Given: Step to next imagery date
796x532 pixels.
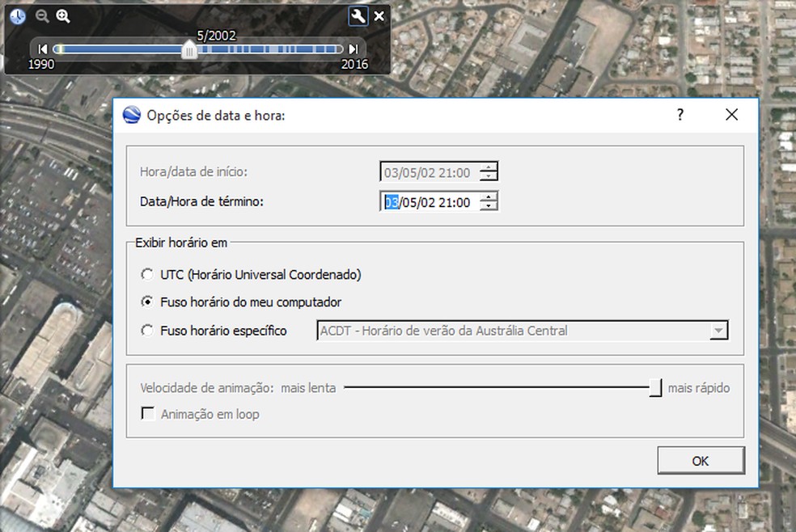Looking at the screenshot, I should 354,49.
